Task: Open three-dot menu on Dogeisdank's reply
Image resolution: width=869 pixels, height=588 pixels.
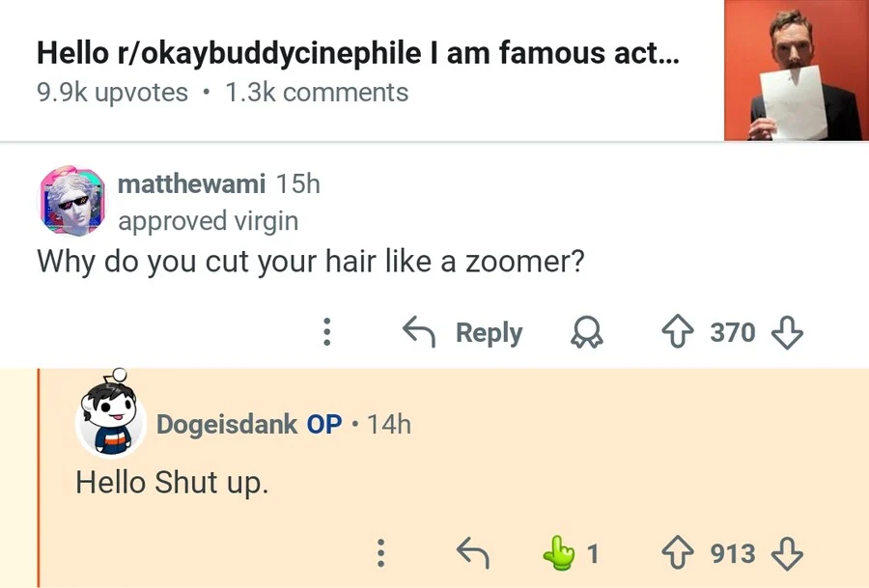Action: coord(381,553)
